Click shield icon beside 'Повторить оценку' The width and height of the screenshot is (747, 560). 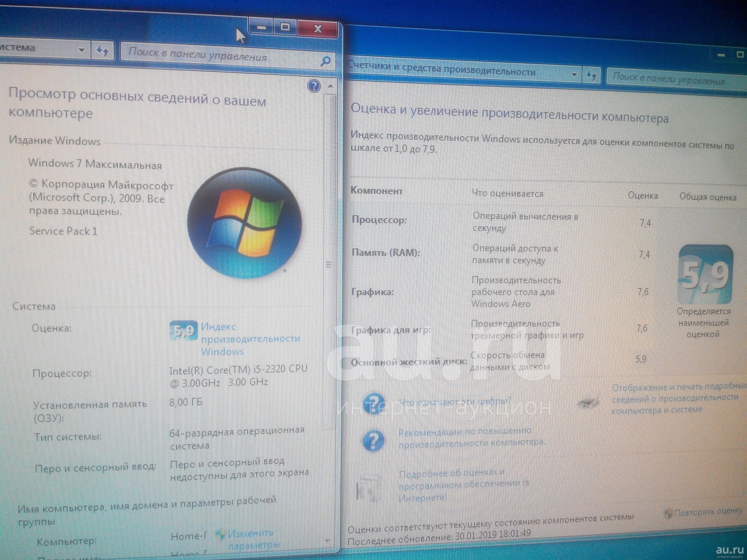pos(668,513)
